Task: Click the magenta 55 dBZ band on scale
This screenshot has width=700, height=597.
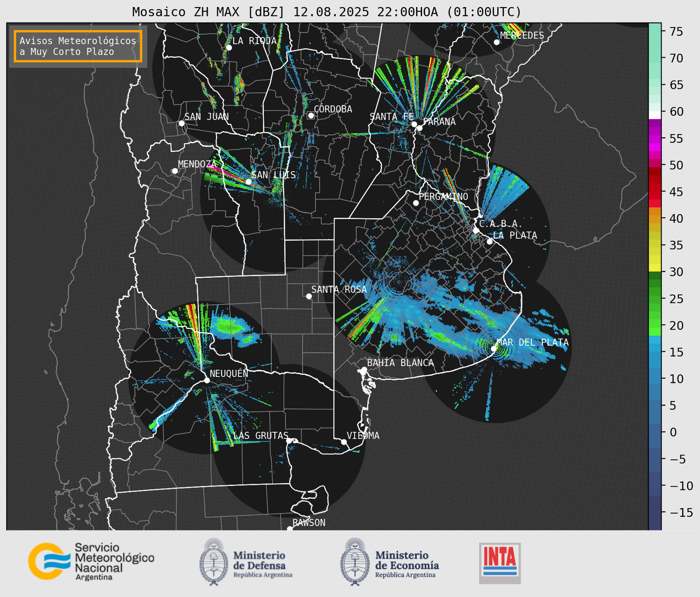Action: tap(655, 139)
